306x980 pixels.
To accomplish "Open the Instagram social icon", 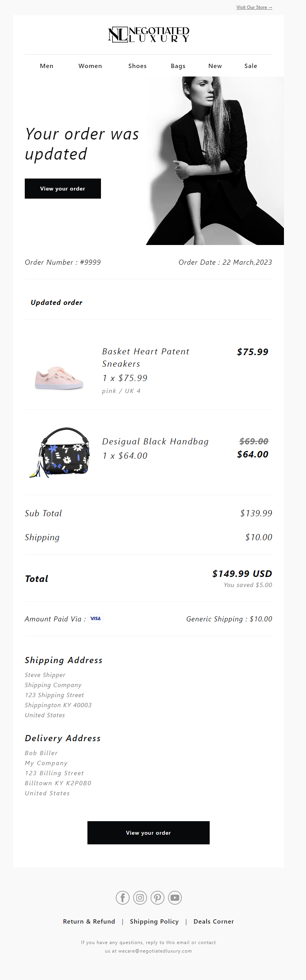I will click(x=140, y=898).
